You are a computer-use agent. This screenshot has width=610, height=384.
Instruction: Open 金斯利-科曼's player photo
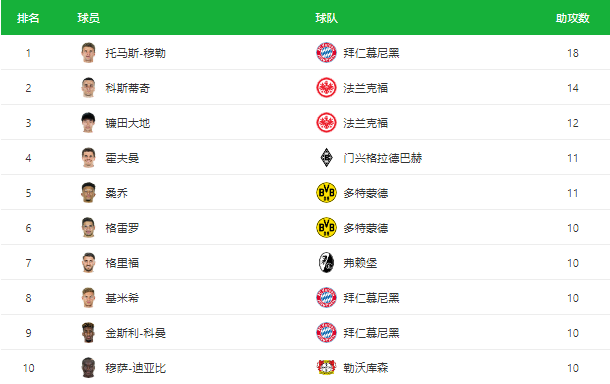pos(88,333)
